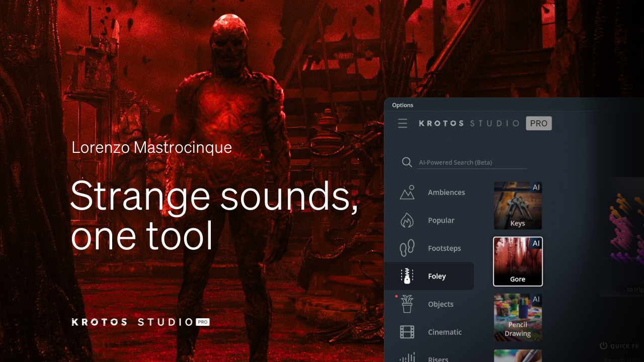Click the Cinematic film strip icon
This screenshot has width=644, height=362.
[407, 332]
